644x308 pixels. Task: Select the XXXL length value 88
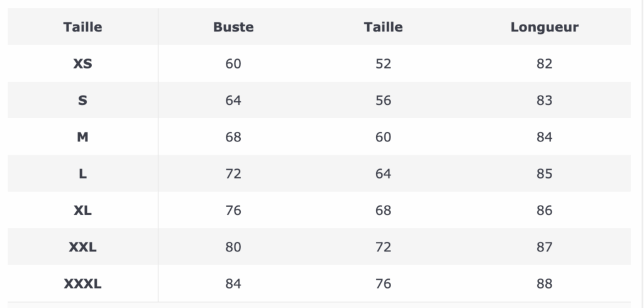pyautogui.click(x=544, y=283)
